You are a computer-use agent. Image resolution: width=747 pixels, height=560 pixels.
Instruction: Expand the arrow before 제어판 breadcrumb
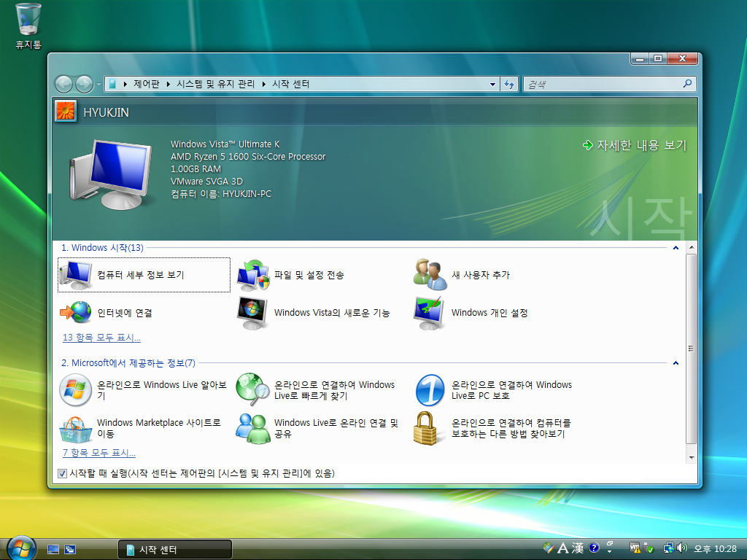[125, 85]
